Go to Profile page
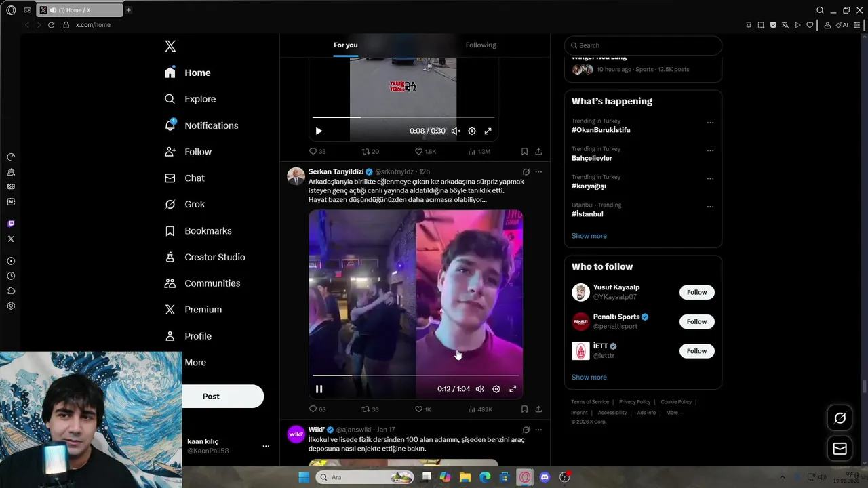The image size is (868, 488). pos(188,336)
